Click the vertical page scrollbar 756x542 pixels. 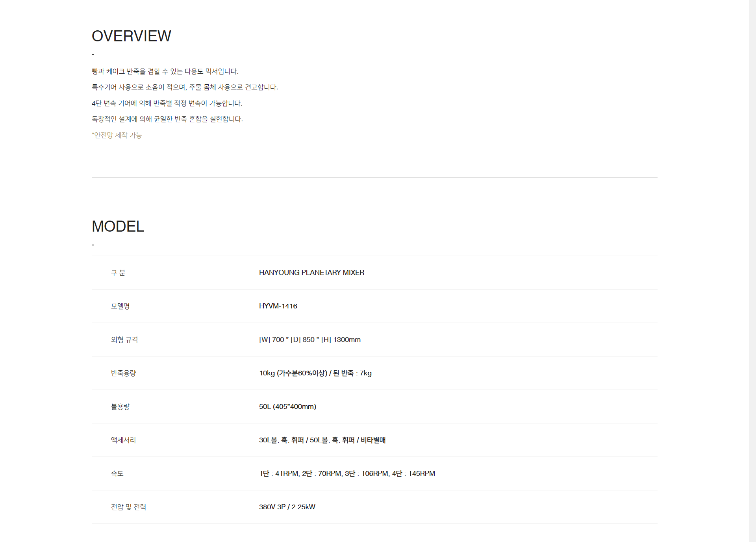(752, 271)
